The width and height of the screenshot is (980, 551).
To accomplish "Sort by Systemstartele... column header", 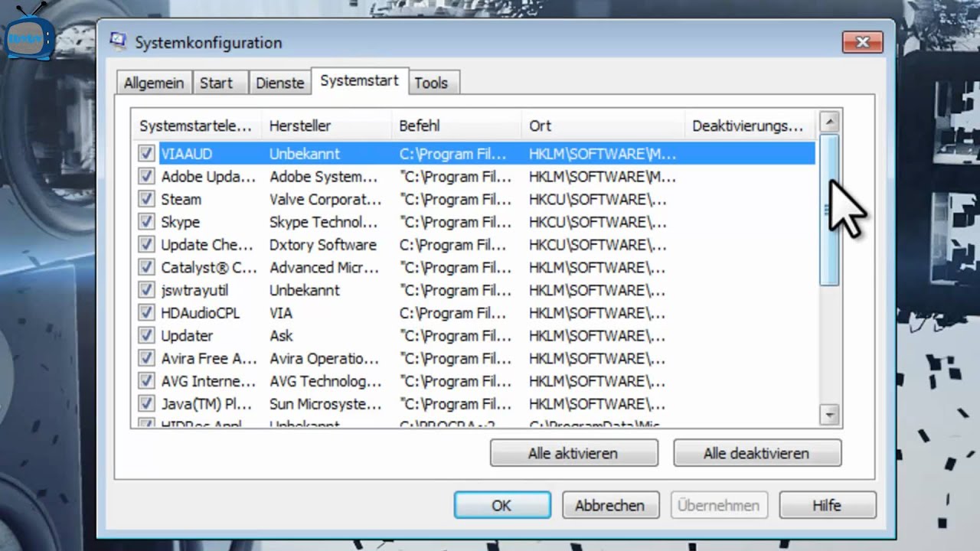I will coord(196,126).
